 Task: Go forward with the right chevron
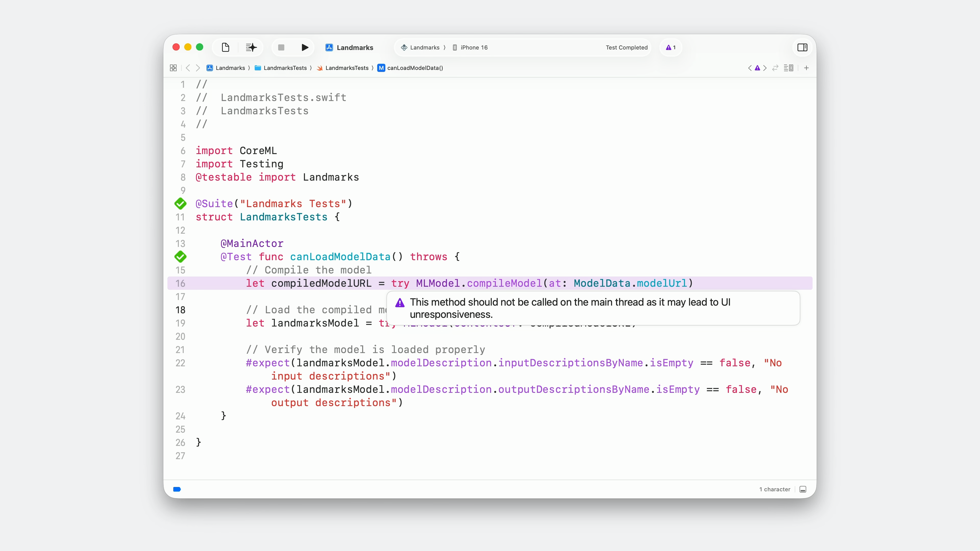tap(198, 68)
